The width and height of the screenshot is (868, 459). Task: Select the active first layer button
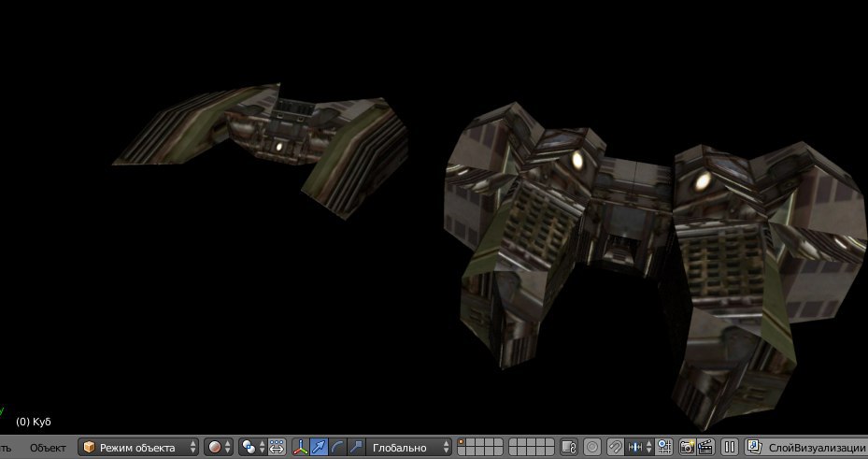[x=462, y=443]
